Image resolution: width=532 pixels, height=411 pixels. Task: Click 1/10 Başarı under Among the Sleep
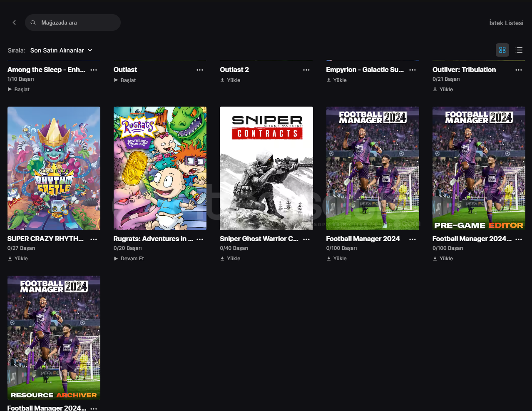point(21,79)
